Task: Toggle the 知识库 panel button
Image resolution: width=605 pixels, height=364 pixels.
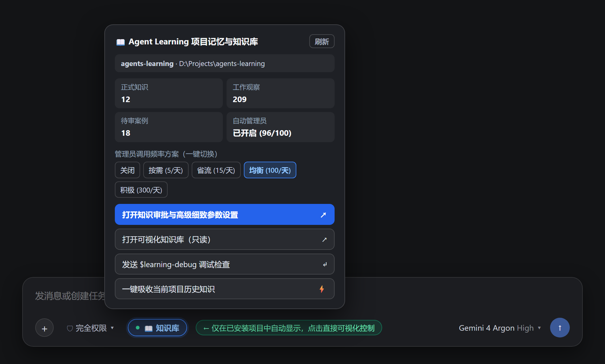Action: click(157, 328)
